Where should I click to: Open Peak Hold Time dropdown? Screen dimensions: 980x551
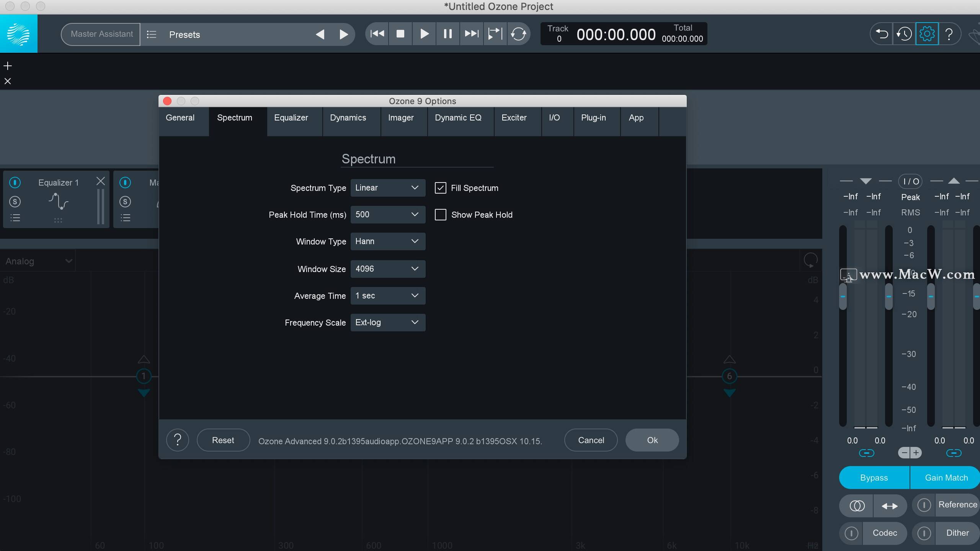coord(388,215)
